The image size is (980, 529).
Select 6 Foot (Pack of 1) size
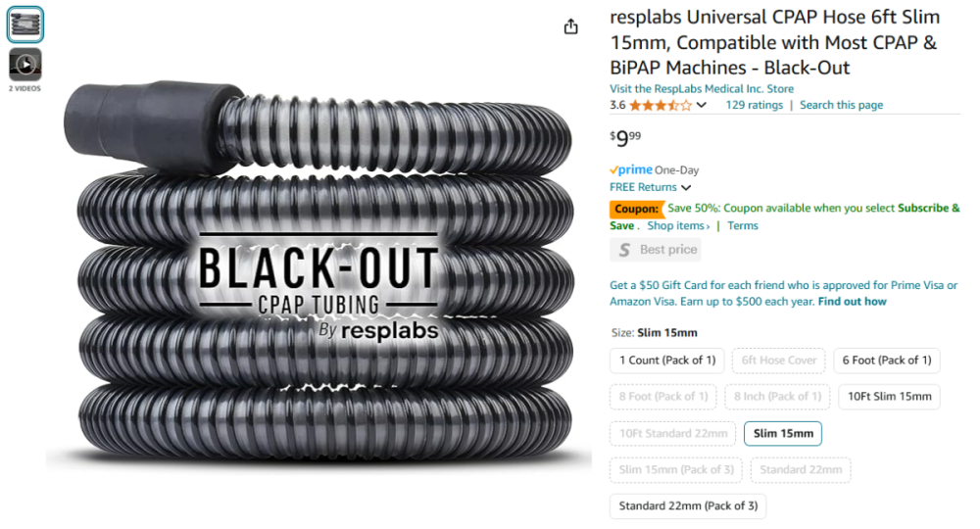click(886, 361)
